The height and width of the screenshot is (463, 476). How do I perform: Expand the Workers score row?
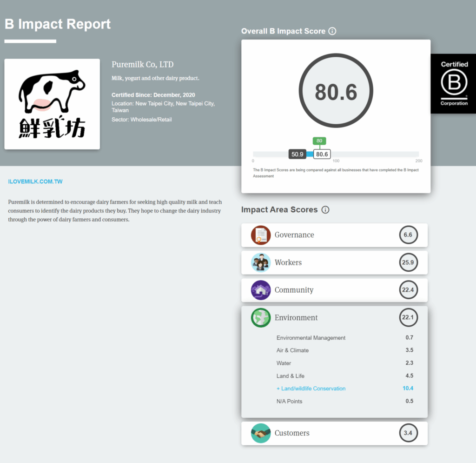(x=334, y=262)
